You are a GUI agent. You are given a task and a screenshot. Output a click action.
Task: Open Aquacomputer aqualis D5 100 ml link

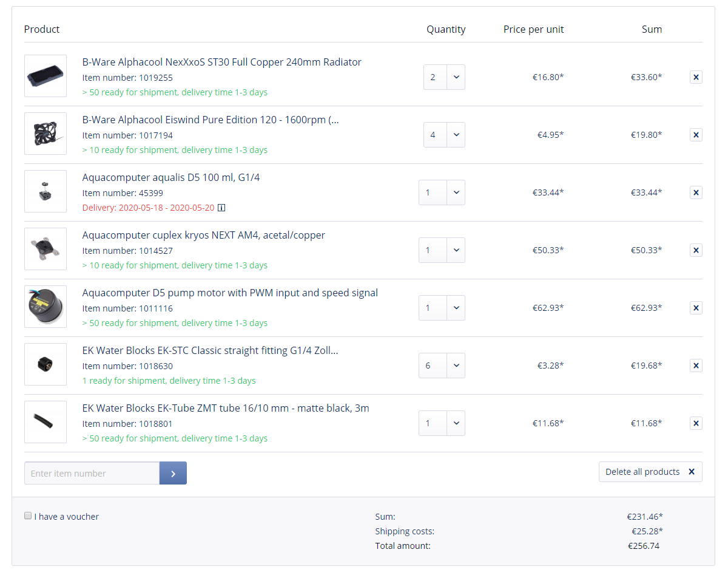171,177
